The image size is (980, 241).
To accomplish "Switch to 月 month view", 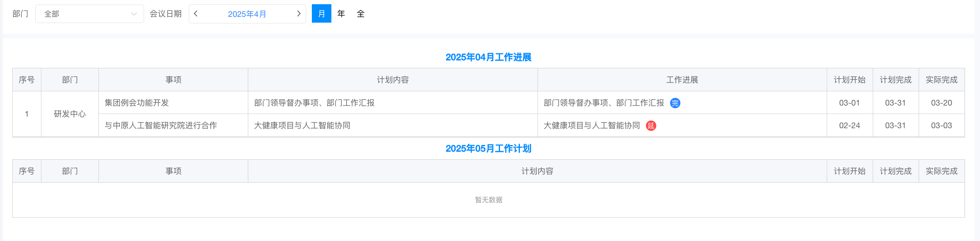I will click(321, 14).
